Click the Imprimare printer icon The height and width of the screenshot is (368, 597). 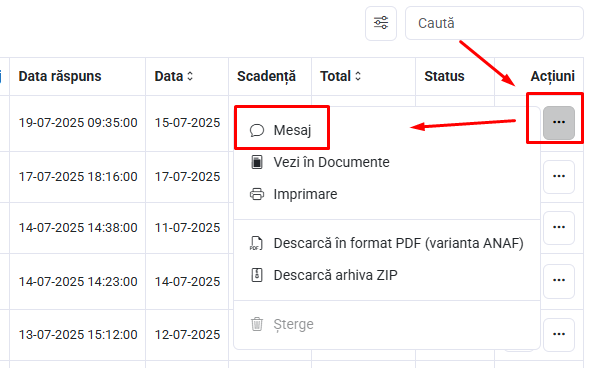[257, 194]
